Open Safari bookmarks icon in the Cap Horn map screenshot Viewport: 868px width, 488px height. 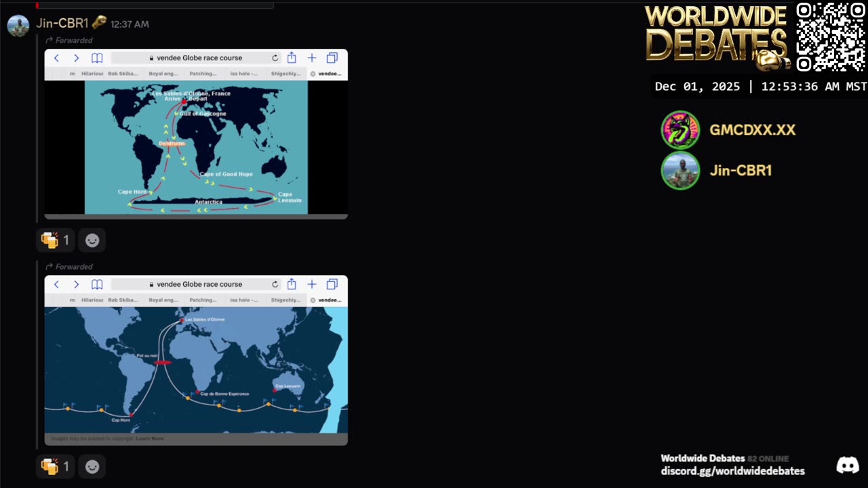tap(97, 285)
